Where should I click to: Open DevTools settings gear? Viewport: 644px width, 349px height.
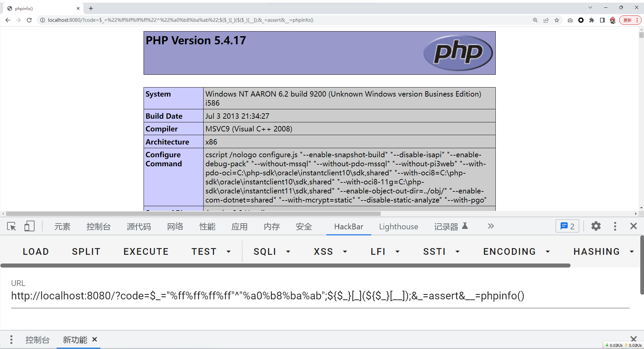point(596,226)
